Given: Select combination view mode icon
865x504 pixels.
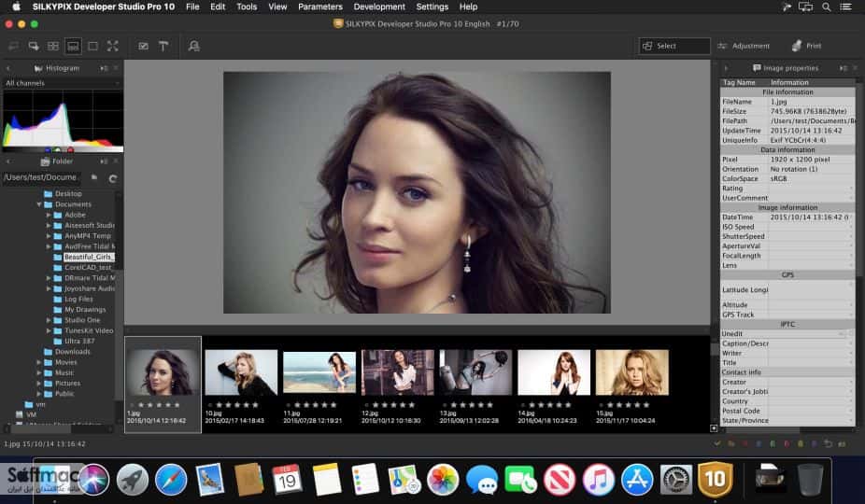Looking at the screenshot, I should tap(73, 47).
